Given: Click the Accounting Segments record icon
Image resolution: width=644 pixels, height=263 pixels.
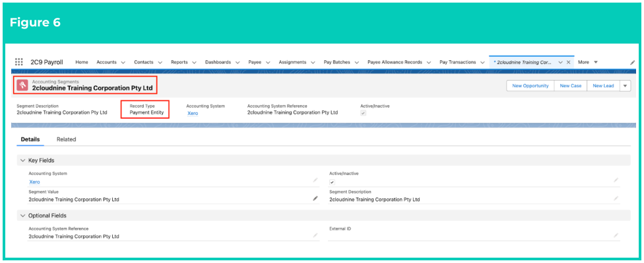Looking at the screenshot, I should click(x=22, y=85).
